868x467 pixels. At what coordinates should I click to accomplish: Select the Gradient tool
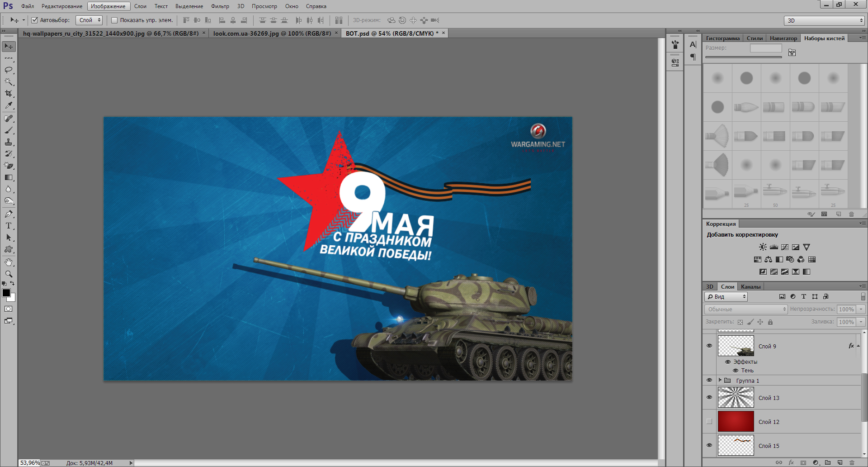tap(9, 177)
